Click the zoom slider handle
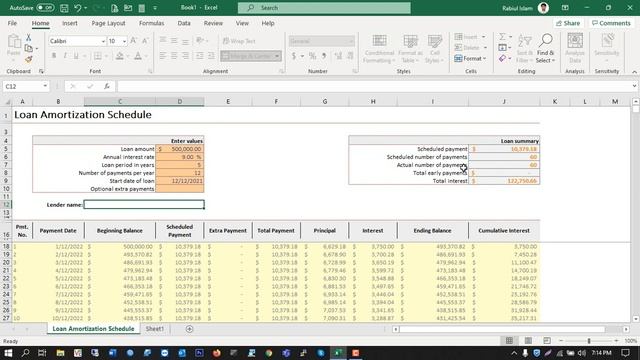The image size is (640, 360). 589,340
